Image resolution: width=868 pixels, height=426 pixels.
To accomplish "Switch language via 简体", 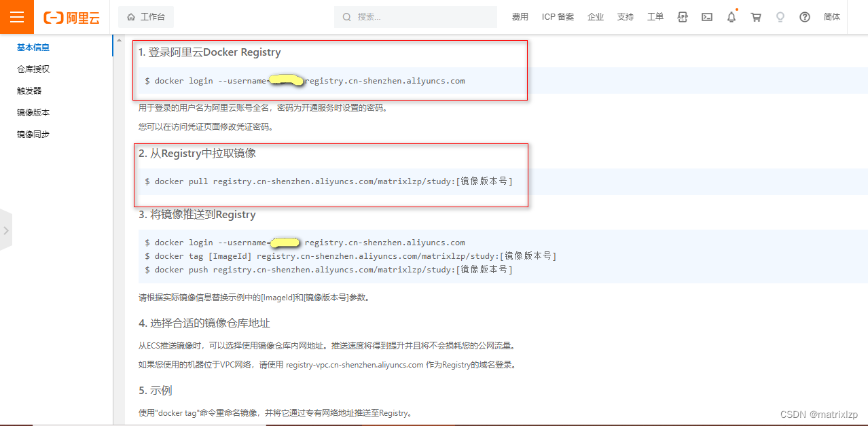I will click(832, 17).
